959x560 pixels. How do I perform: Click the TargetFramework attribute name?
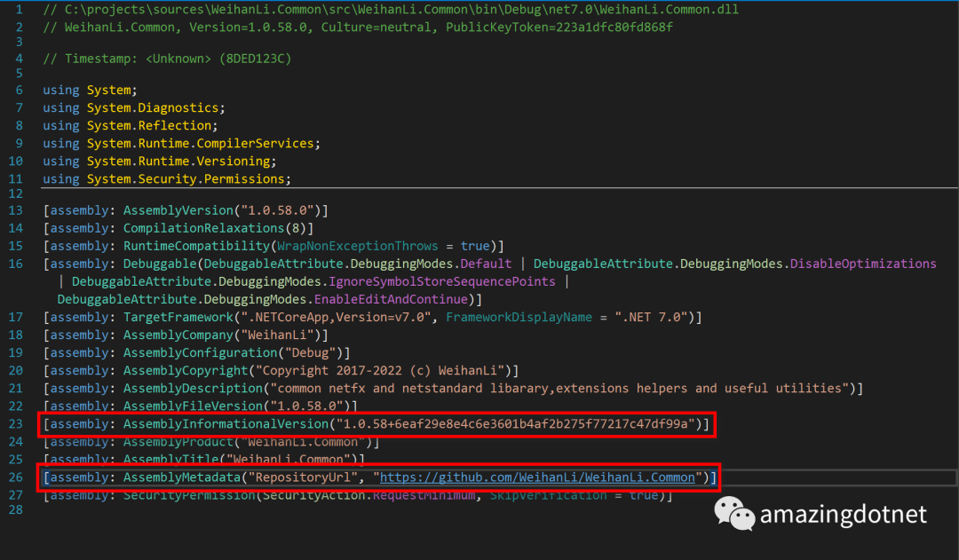[178, 317]
